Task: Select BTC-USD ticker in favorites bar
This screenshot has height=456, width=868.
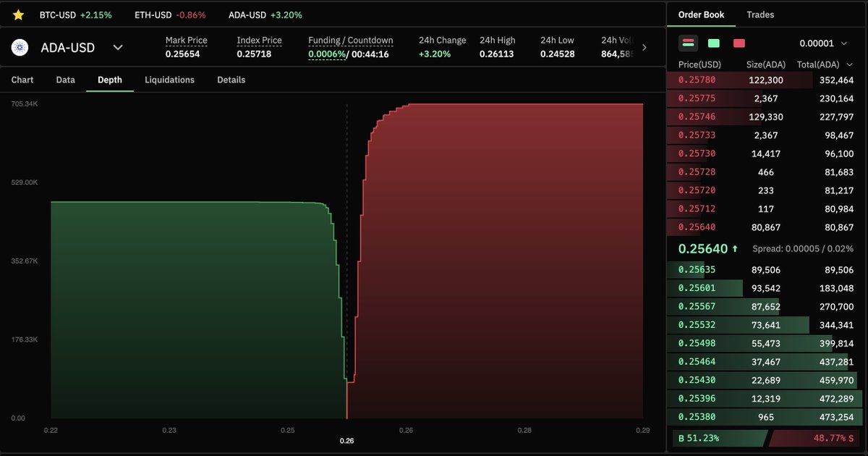Action: tap(75, 14)
